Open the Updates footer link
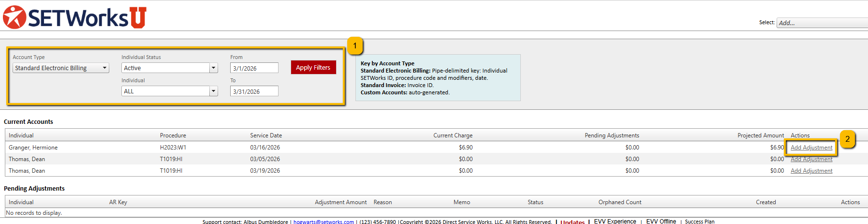Viewport: 868px width, 224px height. pos(572,222)
